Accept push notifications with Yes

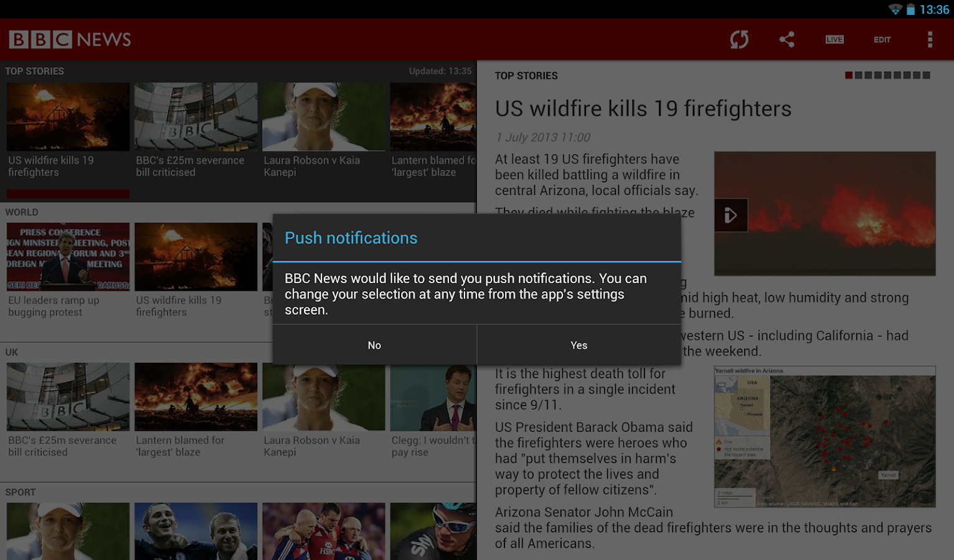(x=579, y=345)
